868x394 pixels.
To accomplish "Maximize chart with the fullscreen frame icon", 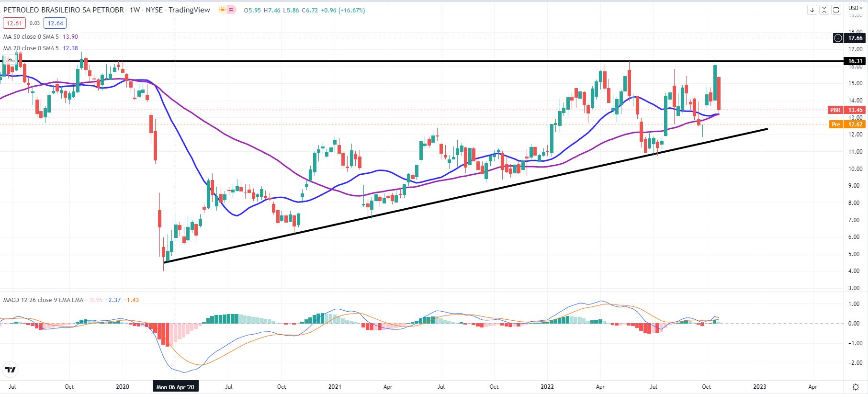I will (x=836, y=10).
